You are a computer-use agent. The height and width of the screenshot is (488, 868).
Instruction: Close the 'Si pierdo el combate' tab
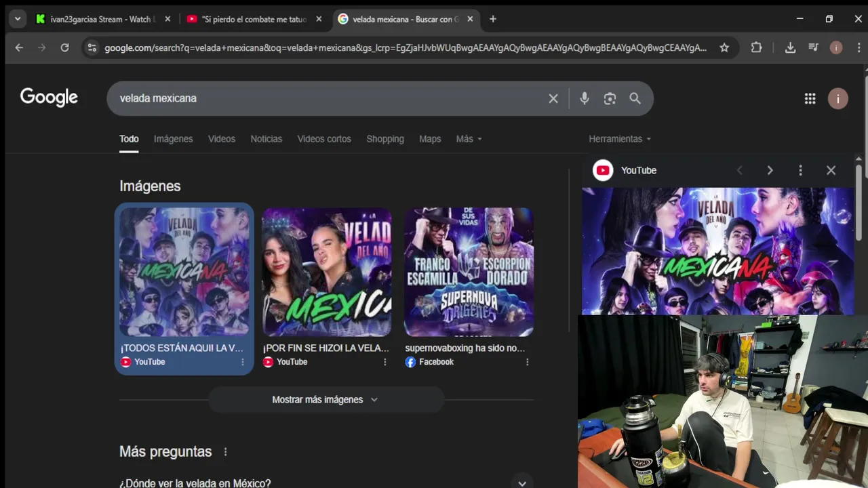click(x=319, y=19)
